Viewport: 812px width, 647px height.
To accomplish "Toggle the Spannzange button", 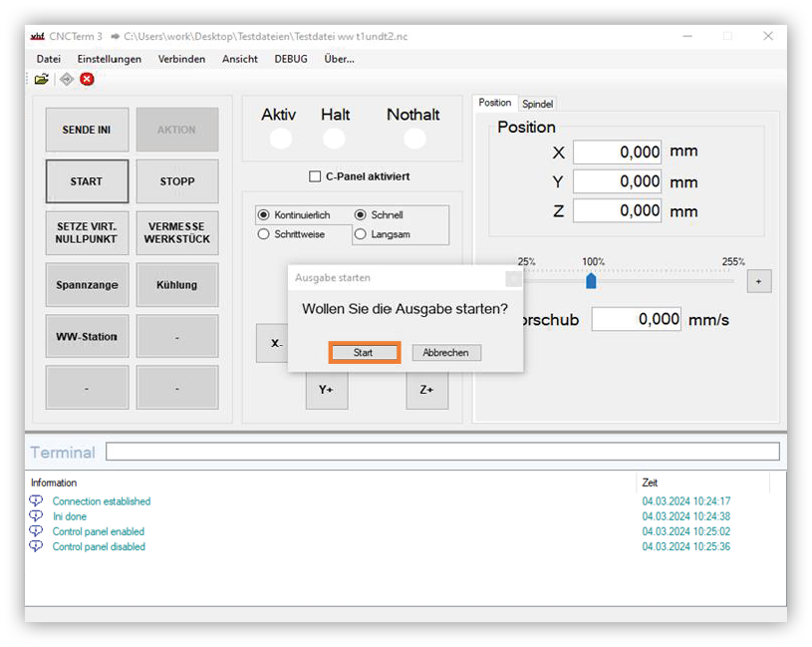I will [x=87, y=285].
